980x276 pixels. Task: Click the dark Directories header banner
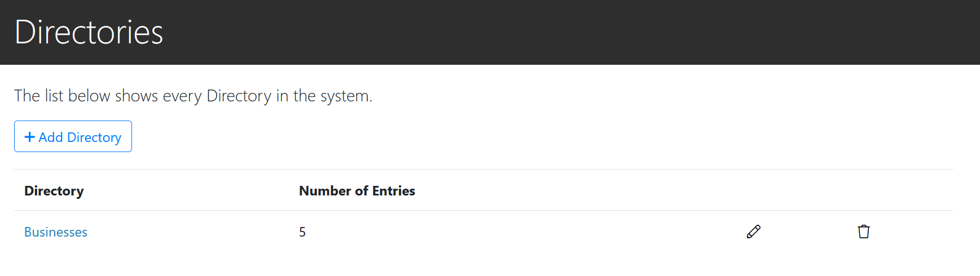490,32
